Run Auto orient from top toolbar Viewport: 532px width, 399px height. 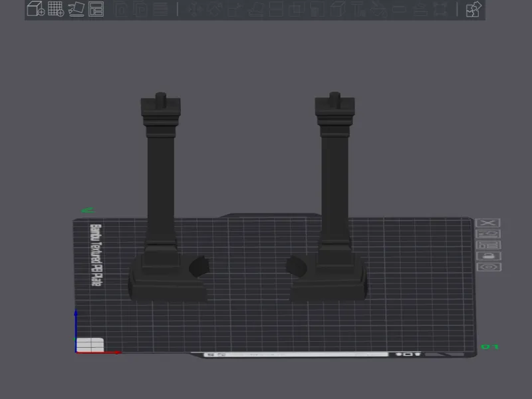[76, 9]
